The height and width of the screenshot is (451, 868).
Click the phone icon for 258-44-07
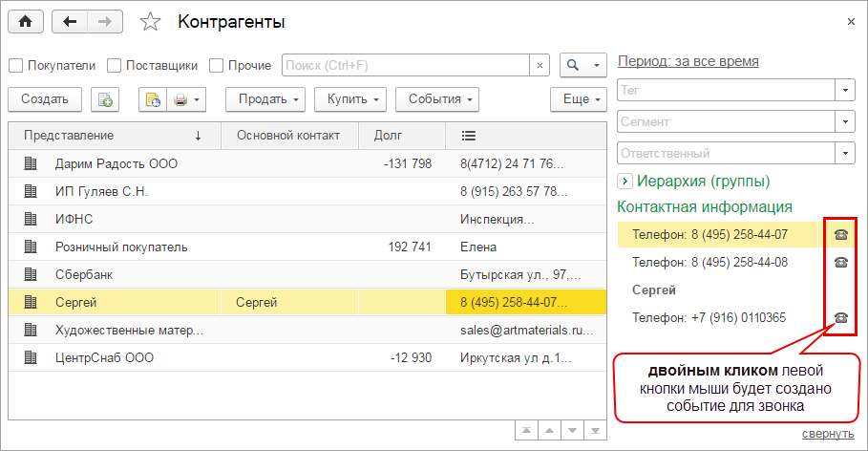tap(841, 234)
